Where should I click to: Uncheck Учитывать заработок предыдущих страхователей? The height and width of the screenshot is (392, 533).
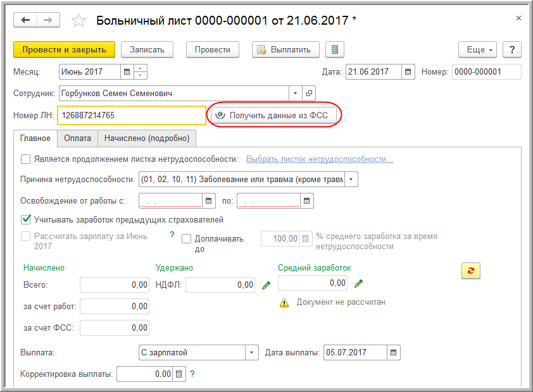point(26,220)
